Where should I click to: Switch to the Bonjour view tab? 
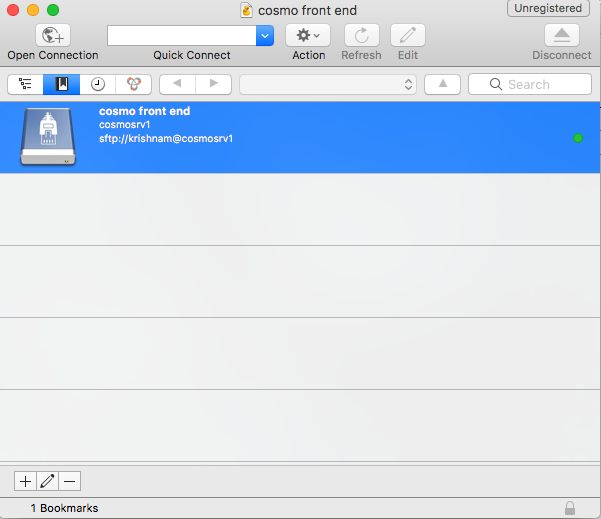133,84
